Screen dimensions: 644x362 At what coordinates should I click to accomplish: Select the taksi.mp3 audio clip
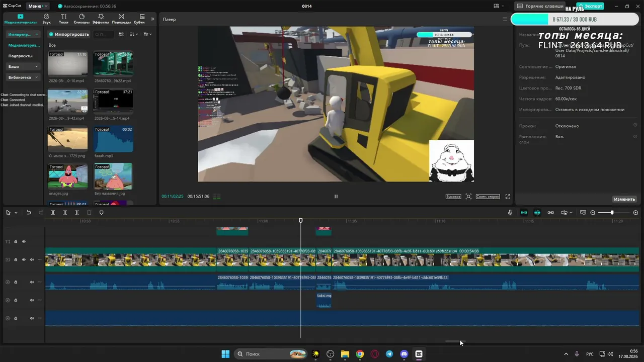[x=324, y=300]
